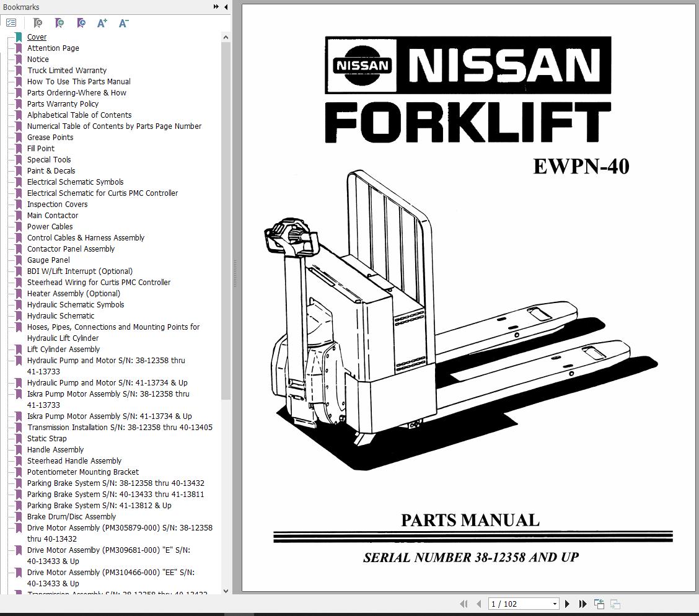The image size is (699, 616).
Task: Decrease bookmark font size with A- icon
Action: [123, 23]
